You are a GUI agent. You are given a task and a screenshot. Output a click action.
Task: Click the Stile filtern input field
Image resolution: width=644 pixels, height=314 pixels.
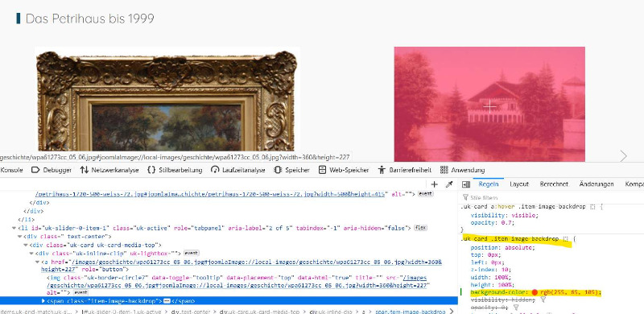[551, 197]
